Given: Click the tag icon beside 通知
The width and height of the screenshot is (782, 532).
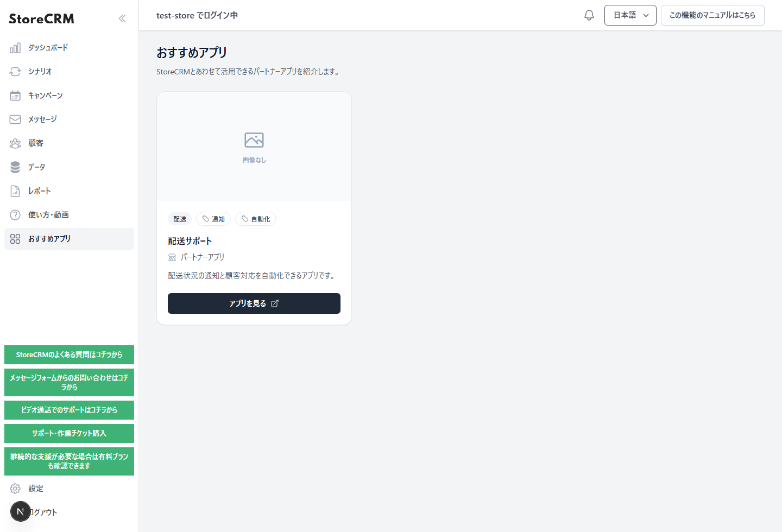Looking at the screenshot, I should (206, 219).
